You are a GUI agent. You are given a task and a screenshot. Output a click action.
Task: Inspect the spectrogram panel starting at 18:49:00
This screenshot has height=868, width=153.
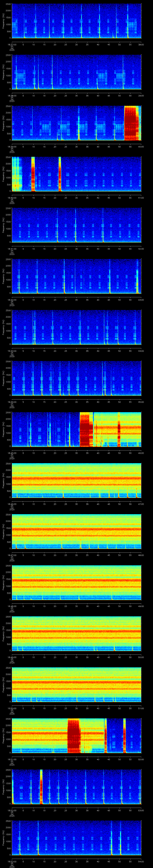coord(76,633)
